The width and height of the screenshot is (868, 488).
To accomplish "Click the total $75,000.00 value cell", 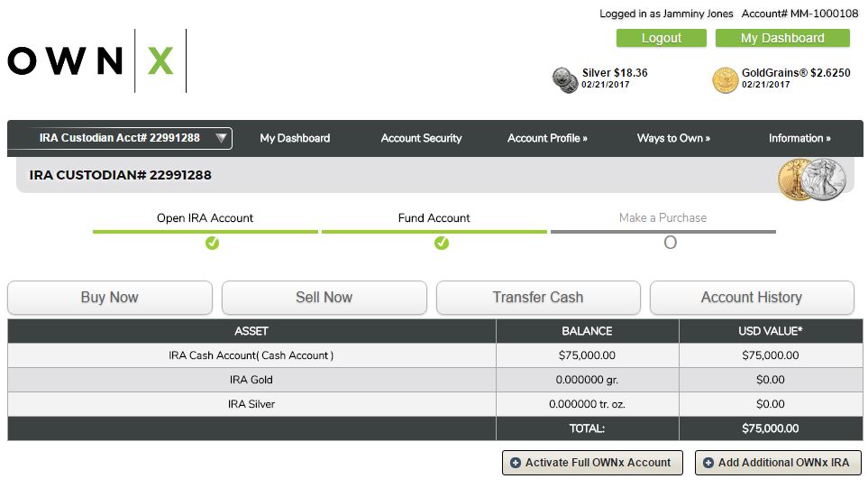I will coord(771,428).
